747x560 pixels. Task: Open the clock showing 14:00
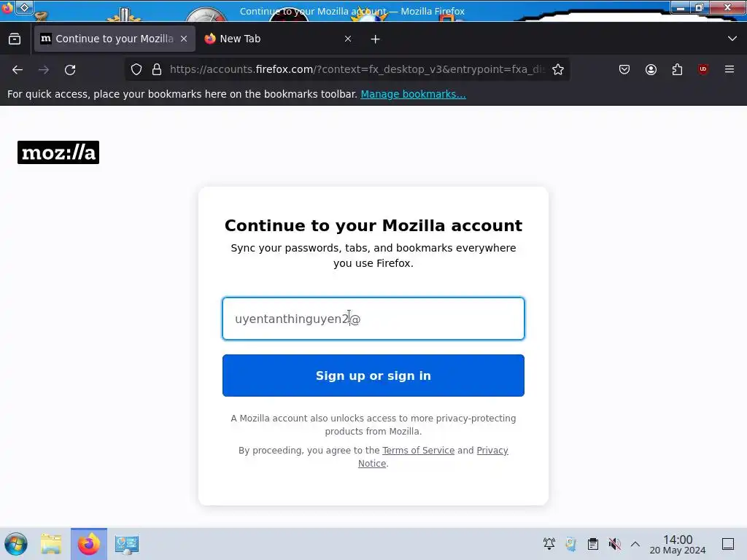click(678, 544)
